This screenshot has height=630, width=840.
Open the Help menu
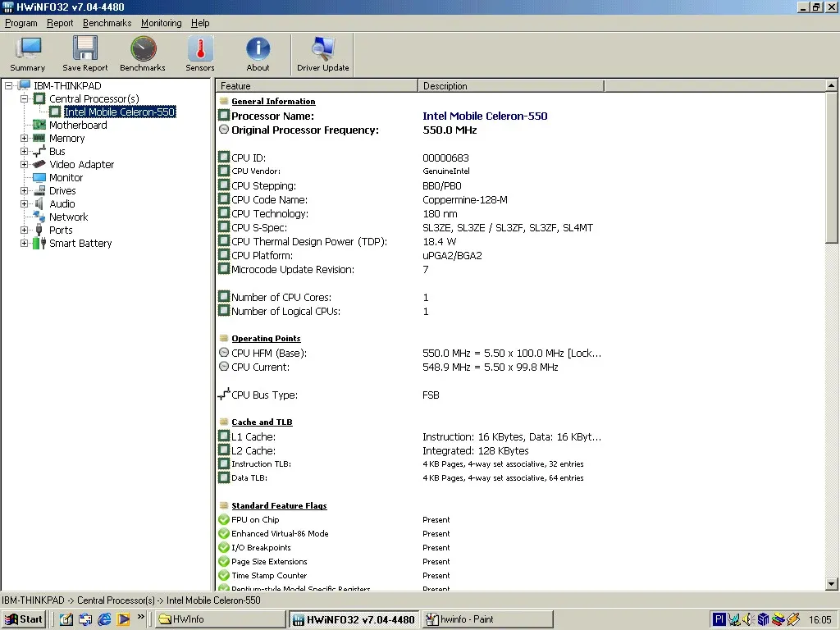[x=200, y=23]
